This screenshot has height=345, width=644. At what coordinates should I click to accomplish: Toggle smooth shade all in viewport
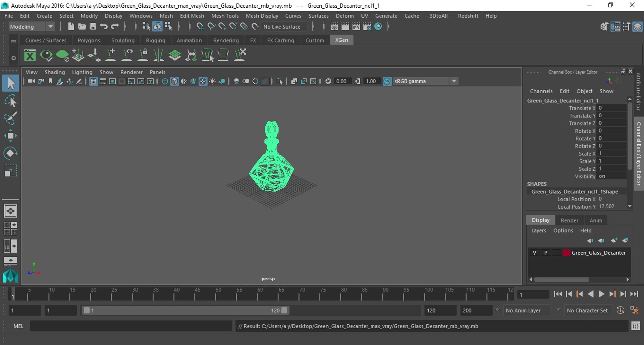point(174,81)
